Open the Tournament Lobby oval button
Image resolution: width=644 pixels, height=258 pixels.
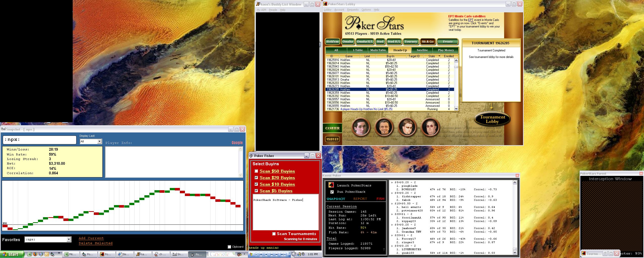click(492, 119)
